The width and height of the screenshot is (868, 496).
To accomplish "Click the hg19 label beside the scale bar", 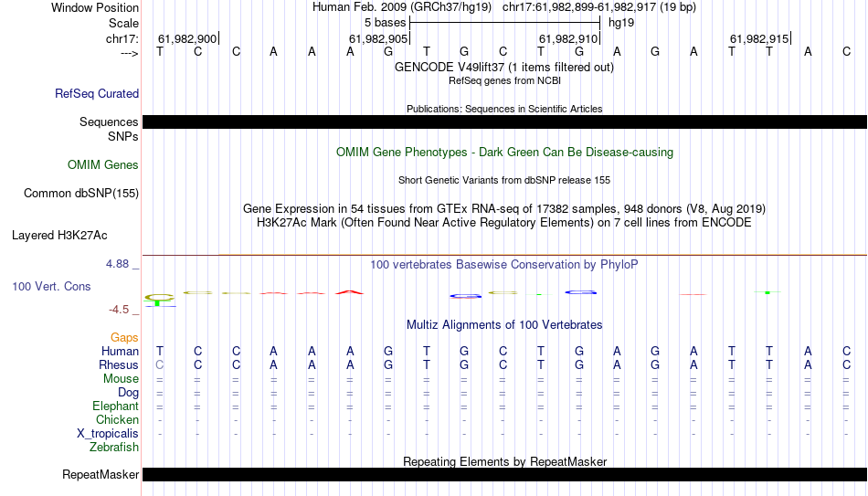I will point(621,23).
